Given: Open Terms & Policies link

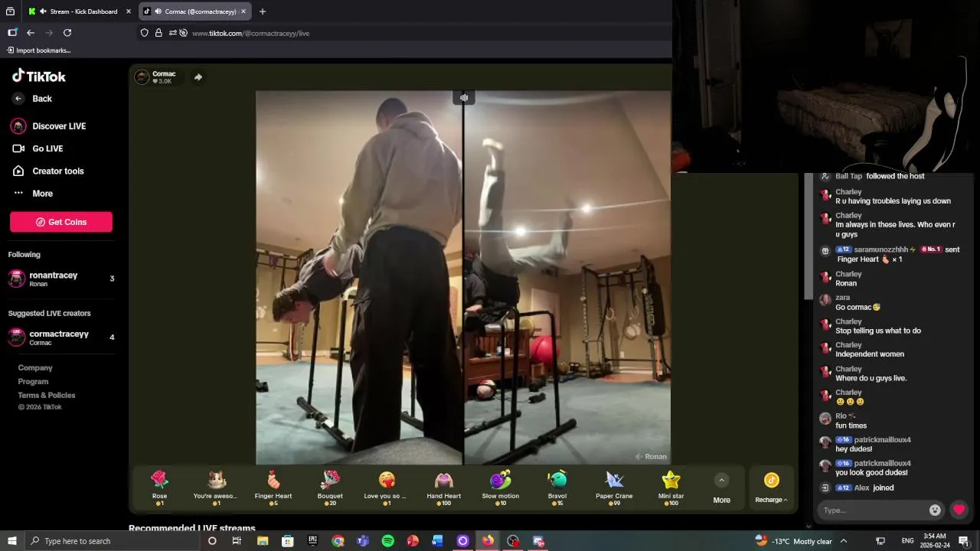Looking at the screenshot, I should [x=47, y=396].
